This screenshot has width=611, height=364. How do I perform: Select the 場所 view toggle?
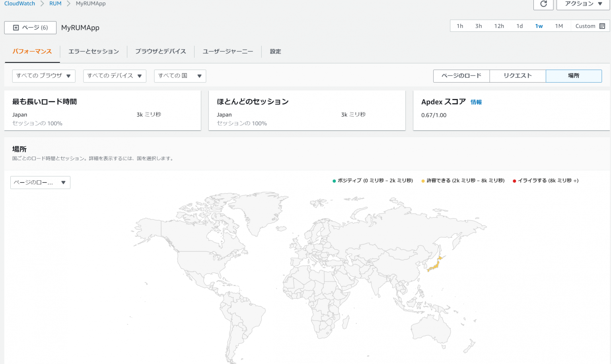(x=574, y=76)
